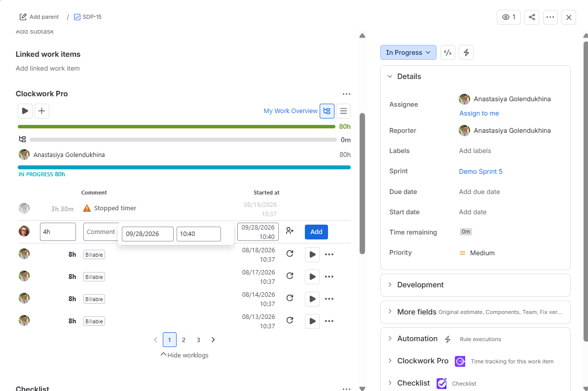Start timer from the 08/17/2026 worklog

tap(312, 276)
